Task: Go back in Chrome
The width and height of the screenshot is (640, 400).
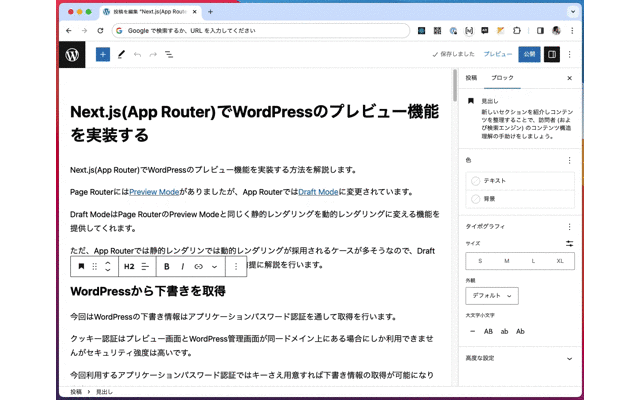Action: pos(69,31)
